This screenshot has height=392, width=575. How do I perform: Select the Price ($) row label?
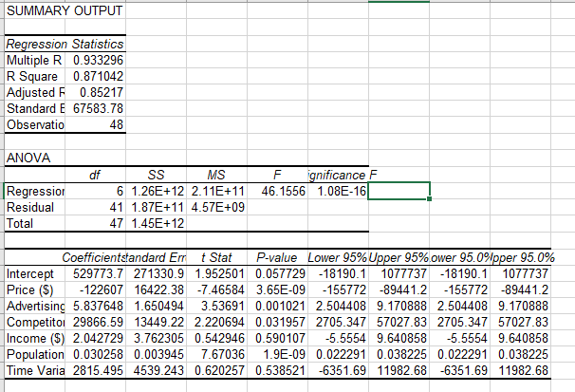(35, 289)
